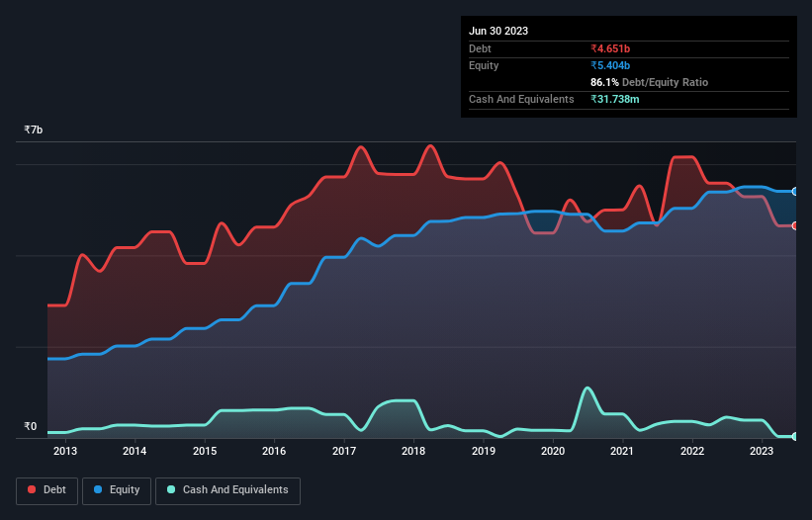This screenshot has height=520, width=812.
Task: Click the Debt label in tooltip
Action: 480,48
